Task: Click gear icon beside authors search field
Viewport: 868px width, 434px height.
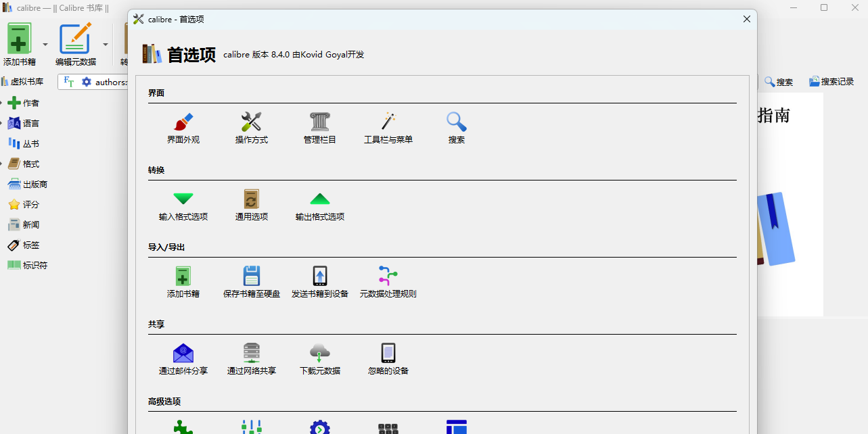Action: pos(87,82)
